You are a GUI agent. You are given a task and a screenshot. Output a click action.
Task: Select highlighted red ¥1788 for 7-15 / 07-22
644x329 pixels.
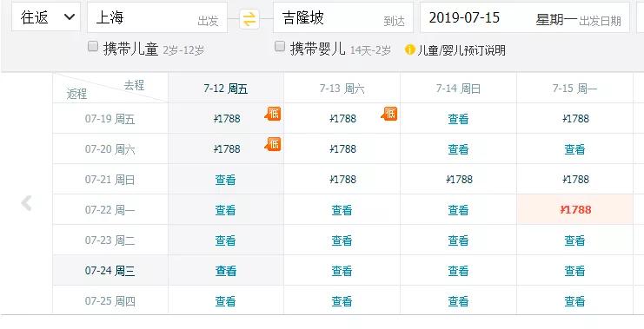click(x=576, y=209)
